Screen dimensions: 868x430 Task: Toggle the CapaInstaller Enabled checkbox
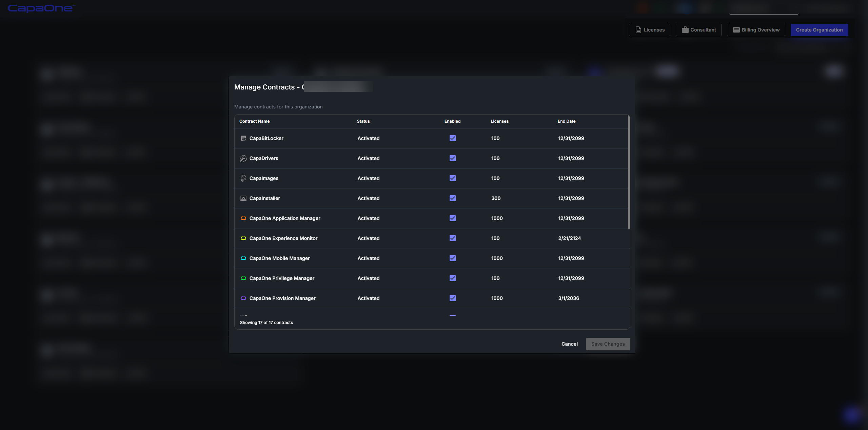(452, 198)
